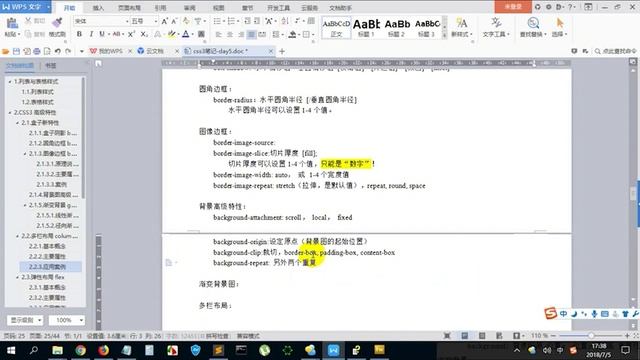Switch to the 书签 bookmarks panel tab
The width and height of the screenshot is (640, 360).
point(51,65)
